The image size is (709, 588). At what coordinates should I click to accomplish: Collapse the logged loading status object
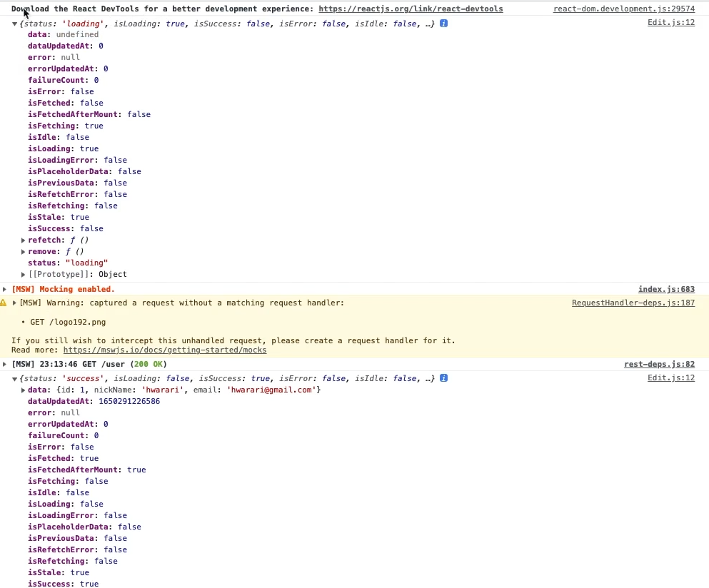tap(14, 24)
